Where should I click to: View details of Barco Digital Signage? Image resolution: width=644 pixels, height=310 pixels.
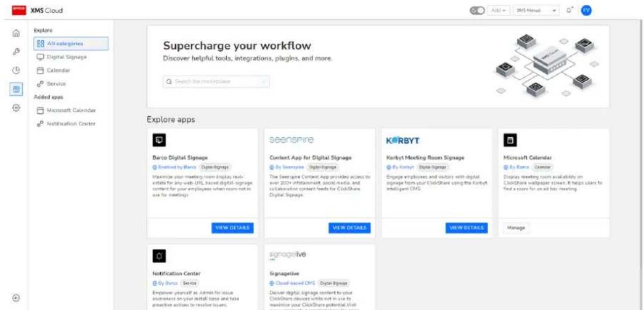pos(232,228)
